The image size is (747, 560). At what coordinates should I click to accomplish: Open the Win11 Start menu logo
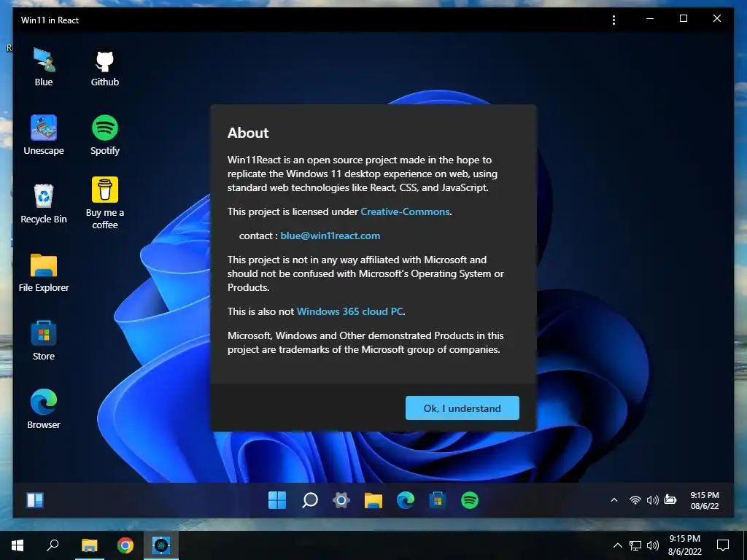click(277, 500)
